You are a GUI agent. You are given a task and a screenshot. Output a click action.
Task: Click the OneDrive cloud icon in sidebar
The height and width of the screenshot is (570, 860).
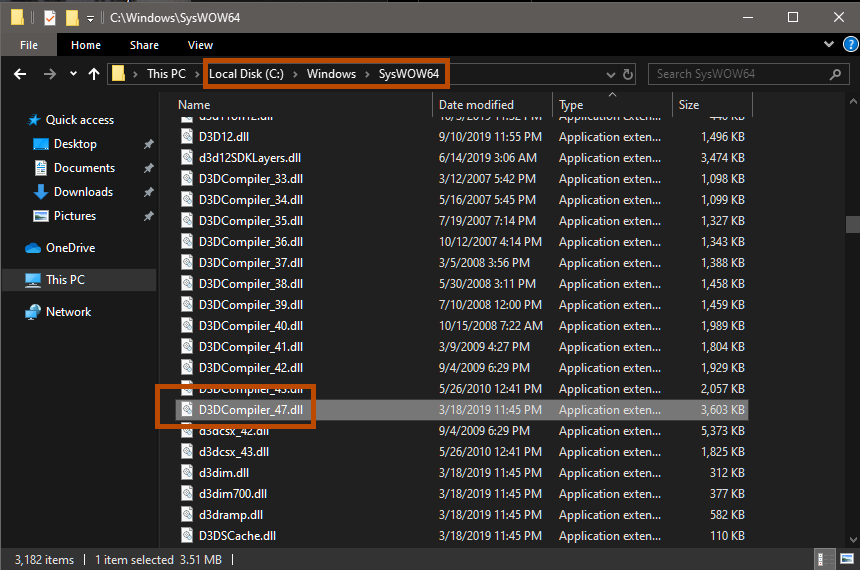pyautogui.click(x=33, y=248)
